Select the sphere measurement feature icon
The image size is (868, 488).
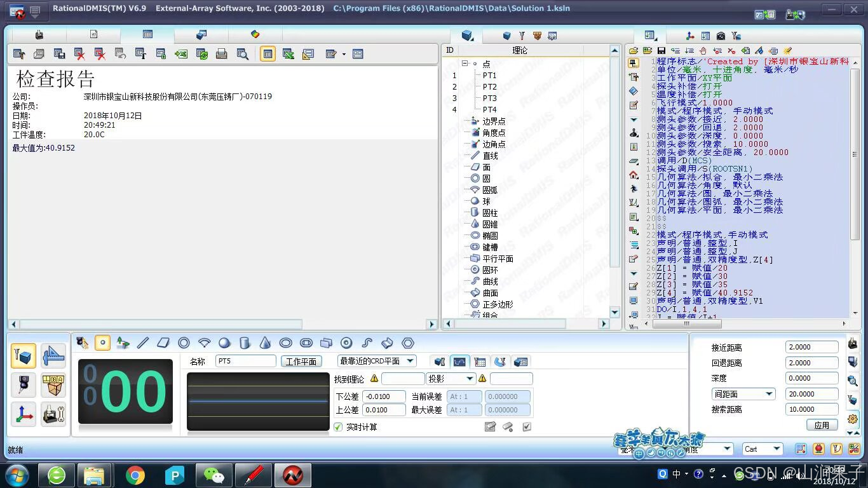[224, 342]
